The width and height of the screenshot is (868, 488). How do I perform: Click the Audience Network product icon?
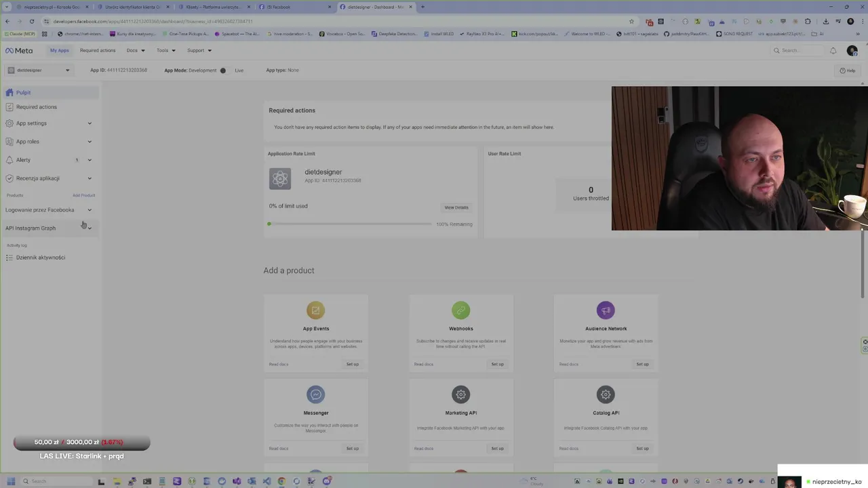[x=606, y=310]
